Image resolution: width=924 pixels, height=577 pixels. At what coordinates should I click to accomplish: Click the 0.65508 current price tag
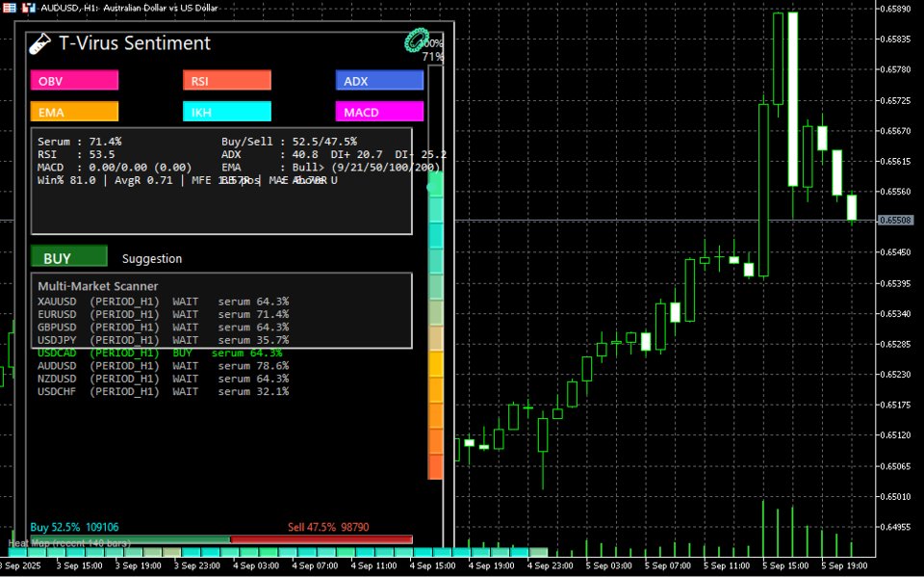coord(896,220)
